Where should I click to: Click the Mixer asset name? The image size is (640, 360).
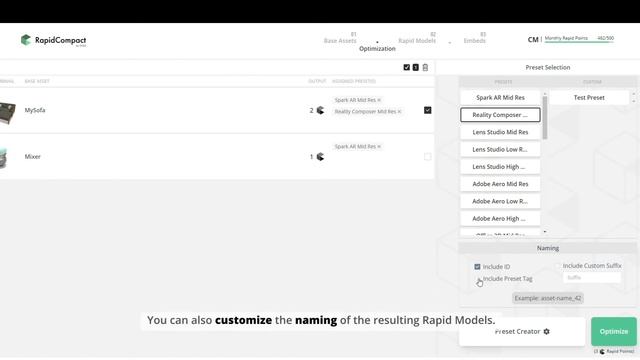33,157
